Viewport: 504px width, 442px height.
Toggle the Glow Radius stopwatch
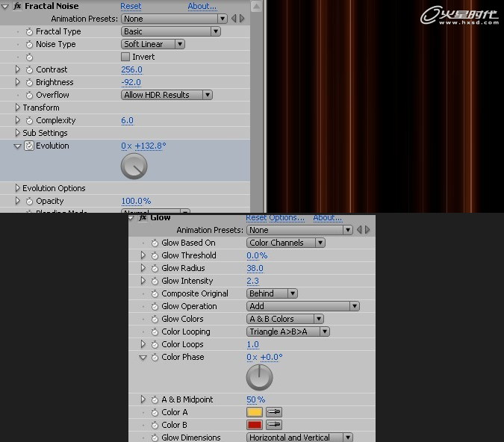(x=155, y=269)
